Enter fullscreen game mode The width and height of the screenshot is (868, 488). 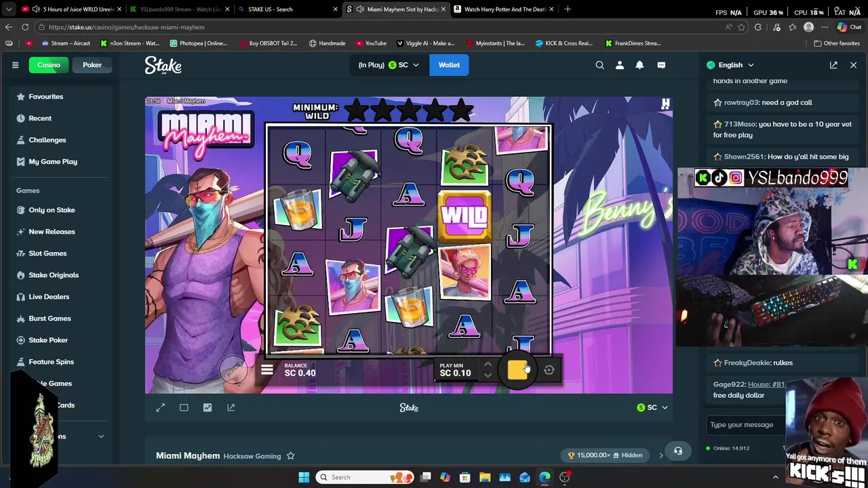[x=161, y=407]
